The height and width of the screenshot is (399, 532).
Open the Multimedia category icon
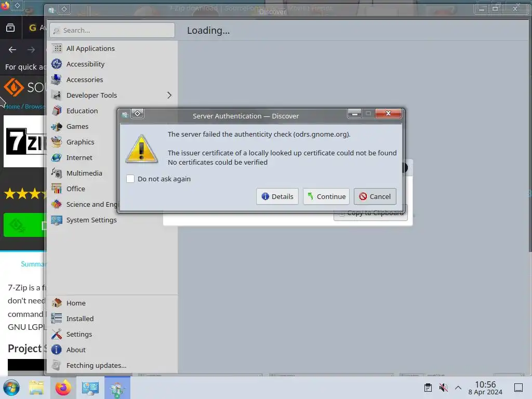tap(57, 174)
